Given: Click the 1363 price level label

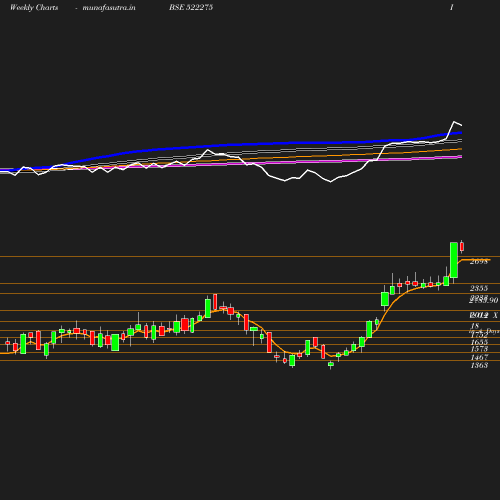Looking at the screenshot, I should pyautogui.click(x=479, y=365).
